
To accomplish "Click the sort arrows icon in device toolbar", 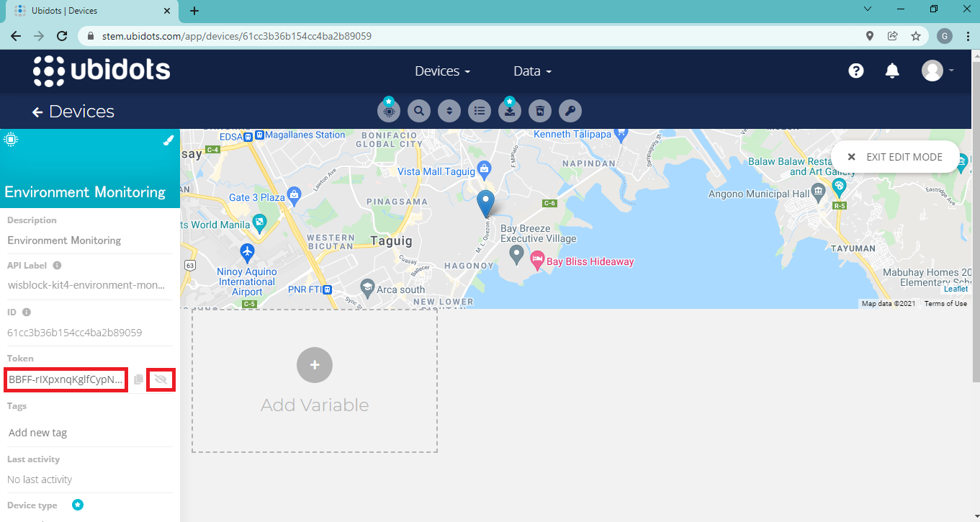I will (449, 111).
